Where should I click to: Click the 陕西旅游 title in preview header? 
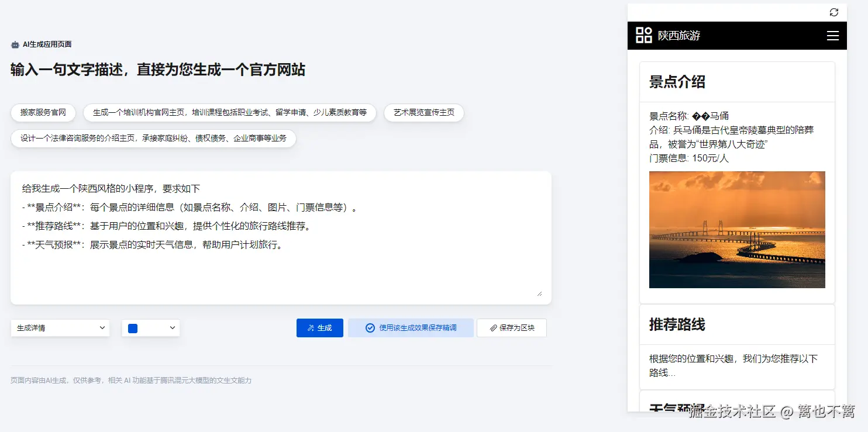click(679, 36)
